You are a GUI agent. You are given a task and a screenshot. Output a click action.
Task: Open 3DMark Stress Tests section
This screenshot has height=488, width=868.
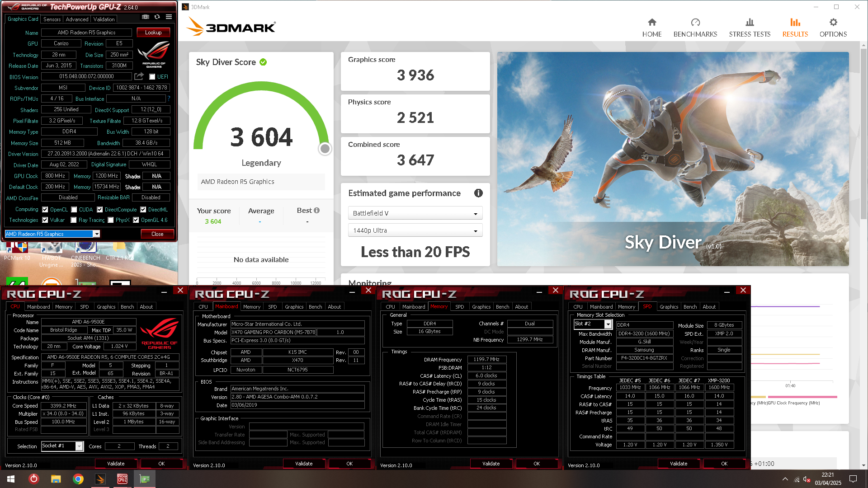[x=750, y=28]
